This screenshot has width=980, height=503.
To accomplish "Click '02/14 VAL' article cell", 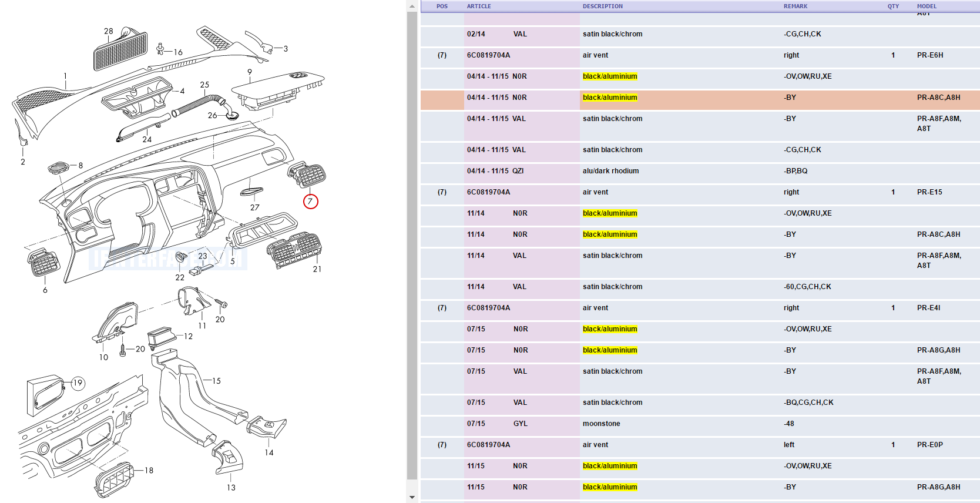I will 496,34.
